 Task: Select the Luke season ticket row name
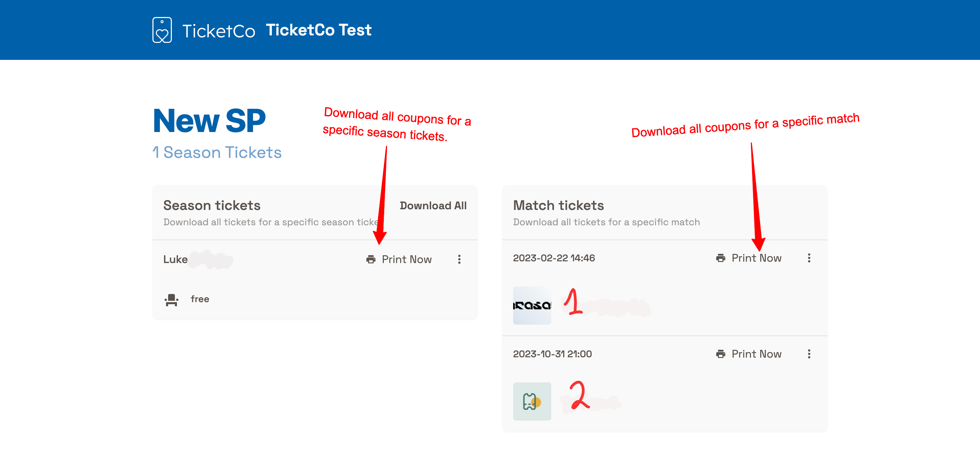[x=175, y=259]
